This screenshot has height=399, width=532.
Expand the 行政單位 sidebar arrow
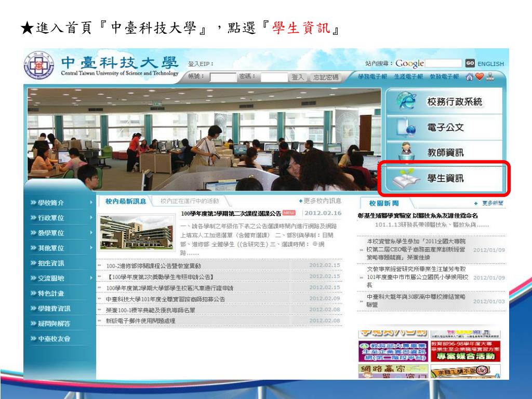91,218
